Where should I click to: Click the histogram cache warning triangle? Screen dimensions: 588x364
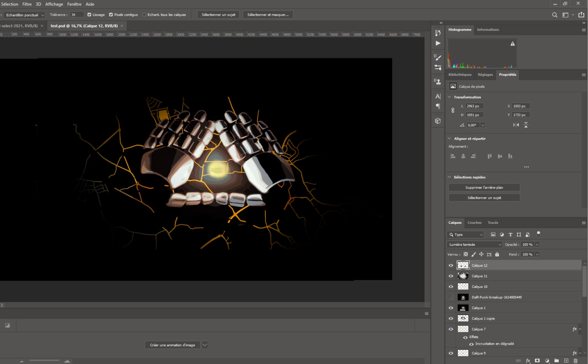pos(513,43)
